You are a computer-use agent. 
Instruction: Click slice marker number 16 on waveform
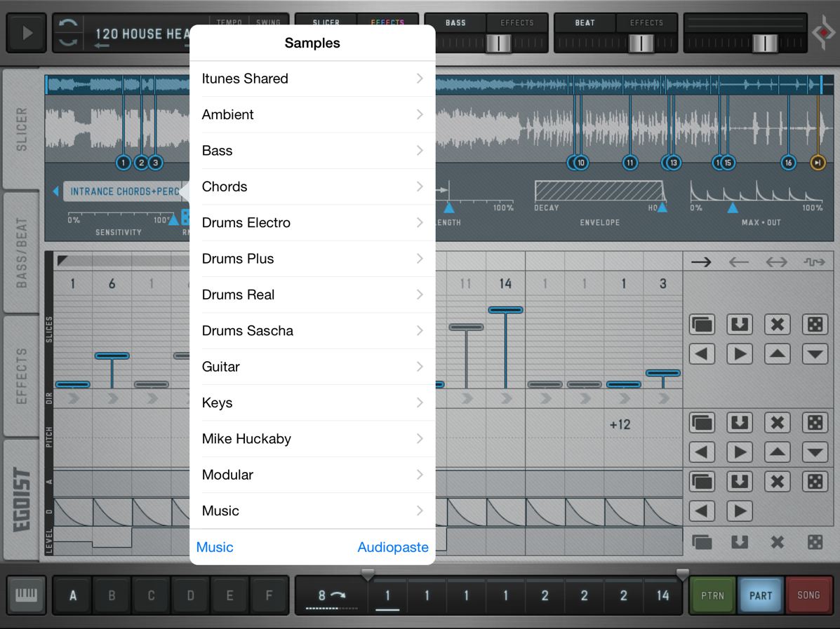(788, 163)
